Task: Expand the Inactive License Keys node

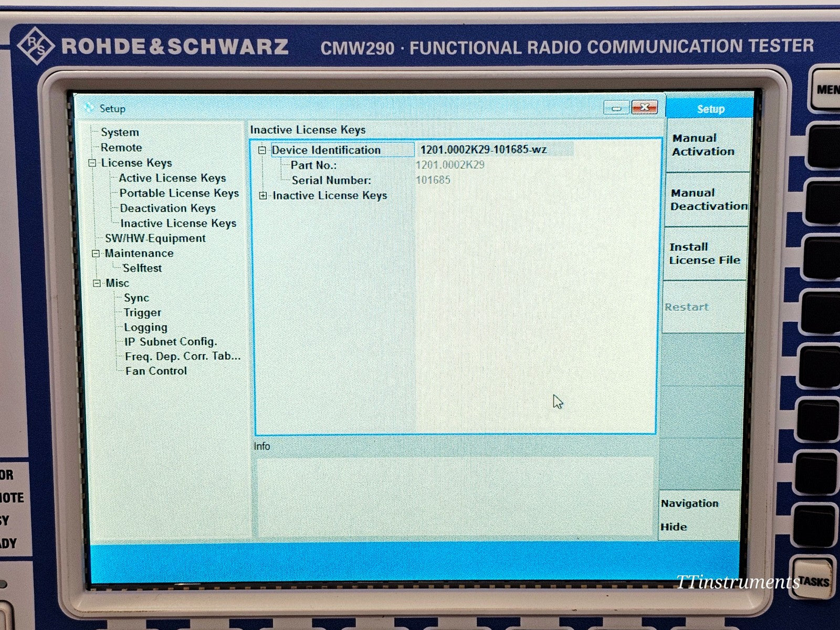Action: (x=262, y=195)
